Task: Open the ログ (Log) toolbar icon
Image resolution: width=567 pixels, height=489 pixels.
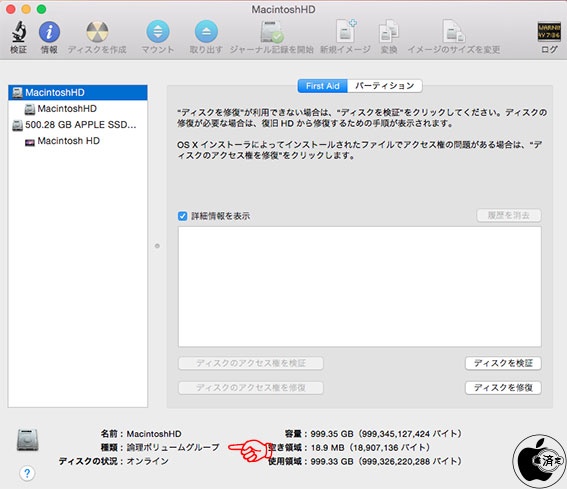Action: click(549, 32)
